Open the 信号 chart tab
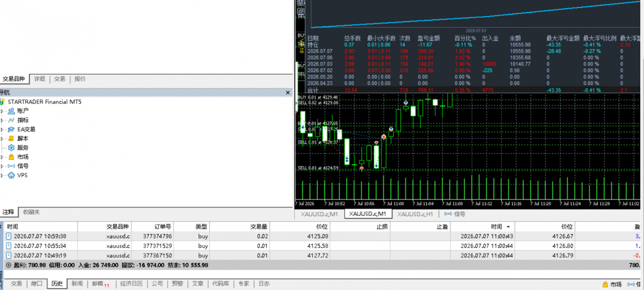This screenshot has height=290, width=644. [459, 214]
